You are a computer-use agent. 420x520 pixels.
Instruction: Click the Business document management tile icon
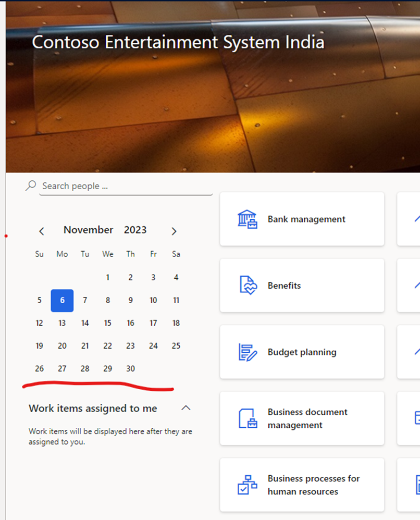coord(248,418)
